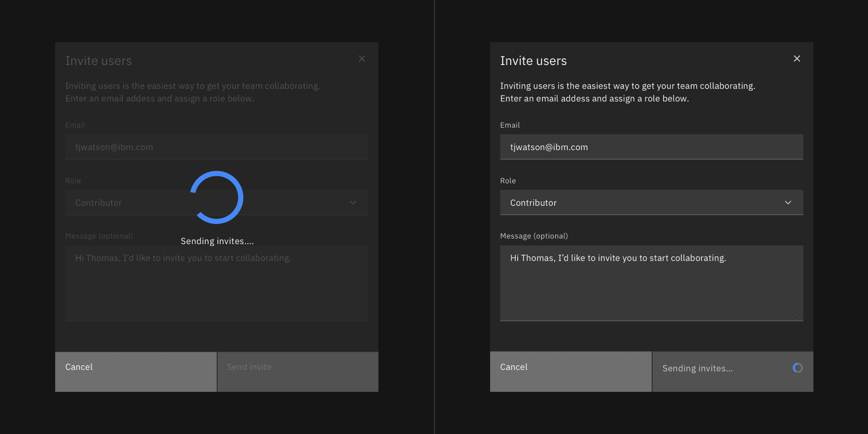
Task: Click the Invite users dialog title
Action: (534, 60)
